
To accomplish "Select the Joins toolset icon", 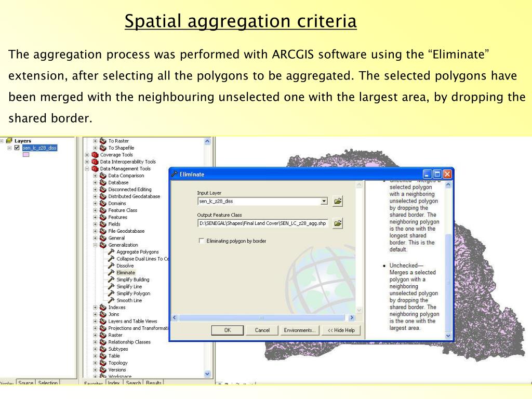I will pyautogui.click(x=103, y=314).
